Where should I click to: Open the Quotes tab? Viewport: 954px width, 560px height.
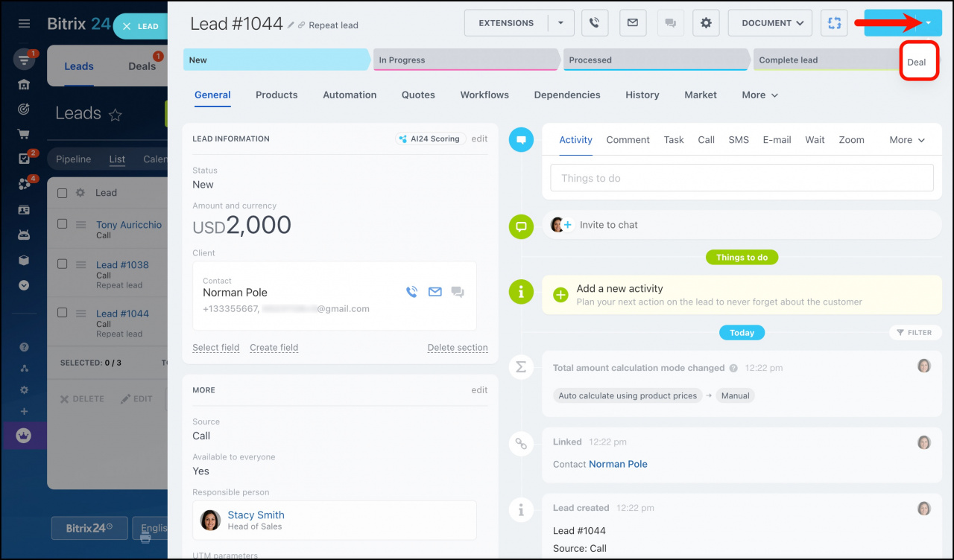click(418, 95)
